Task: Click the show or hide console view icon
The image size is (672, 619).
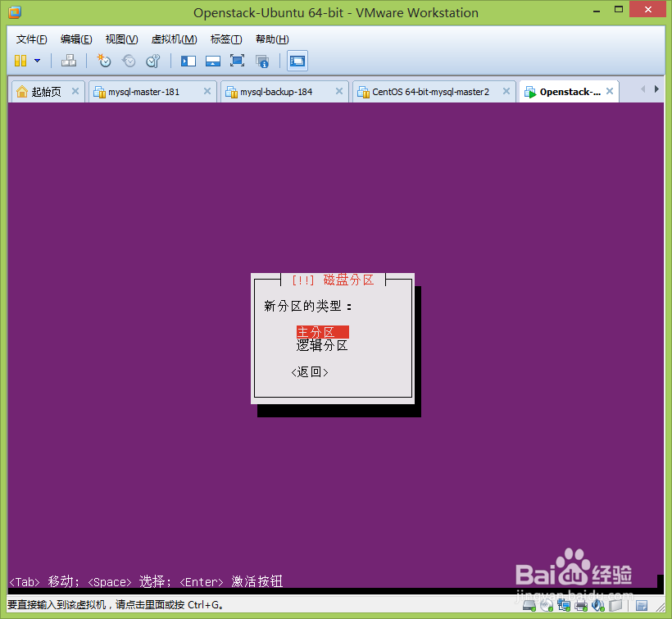Action: click(x=297, y=61)
